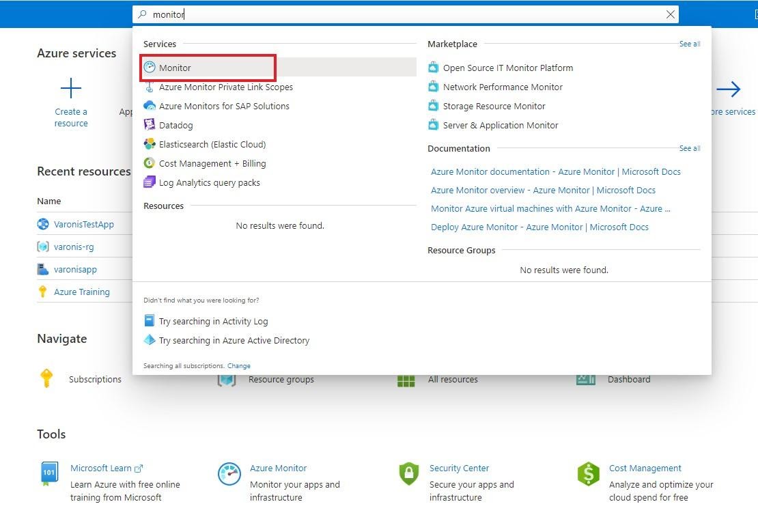
Task: Select the Datadog service
Action: [x=178, y=125]
